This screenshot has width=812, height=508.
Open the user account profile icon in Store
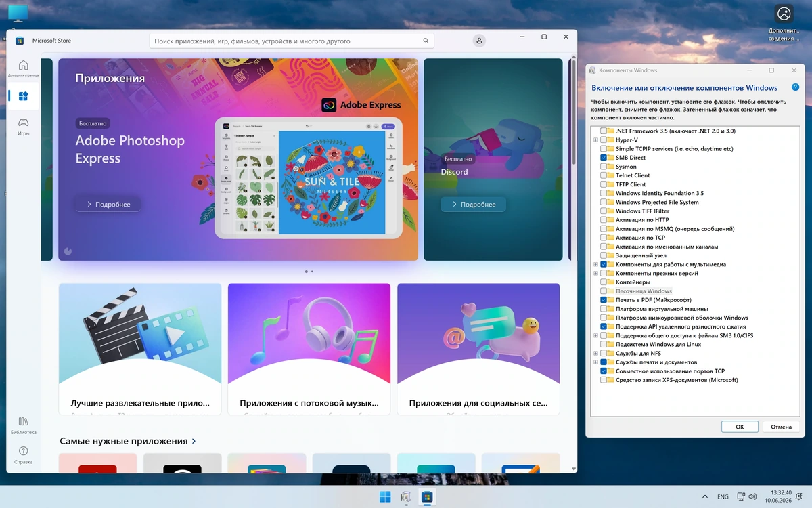click(x=479, y=41)
